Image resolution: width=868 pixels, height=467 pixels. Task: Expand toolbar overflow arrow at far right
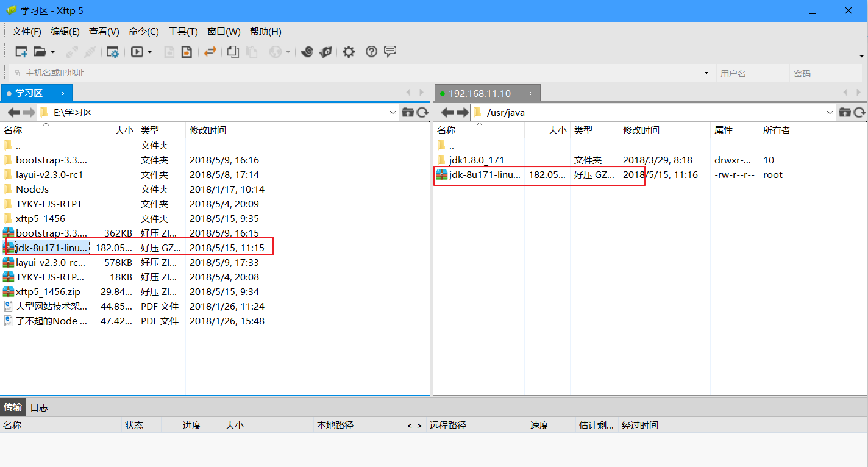[861, 56]
